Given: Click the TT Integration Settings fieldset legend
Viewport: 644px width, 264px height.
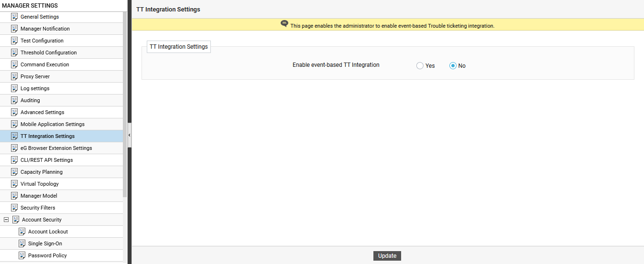Looking at the screenshot, I should coord(179,47).
